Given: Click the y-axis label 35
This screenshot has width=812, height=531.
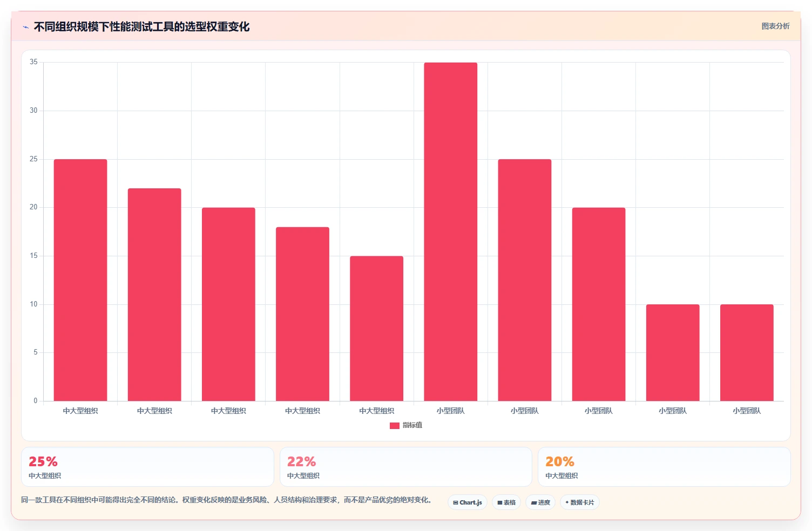Looking at the screenshot, I should (x=33, y=62).
